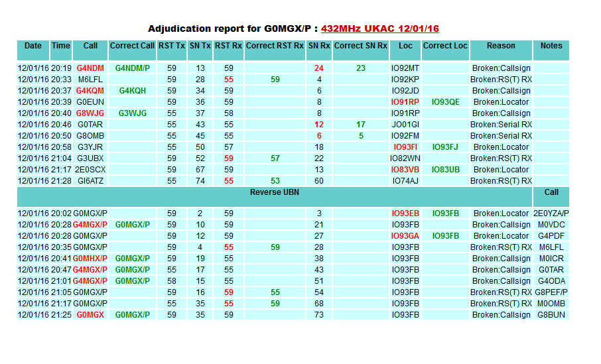This screenshot has height=364, width=601.
Task: Select the red locator IO83VB
Action: [405, 170]
